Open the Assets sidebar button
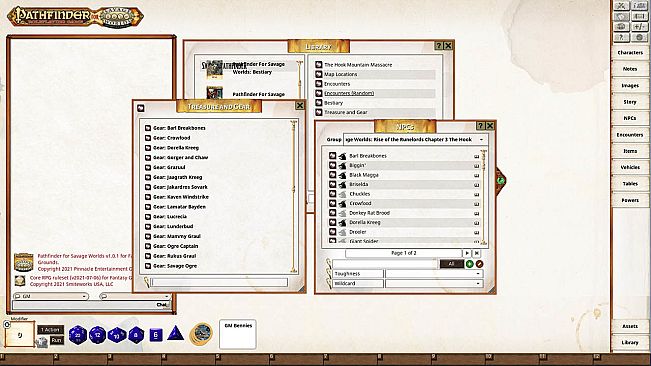This screenshot has width=651, height=366. coord(630,326)
